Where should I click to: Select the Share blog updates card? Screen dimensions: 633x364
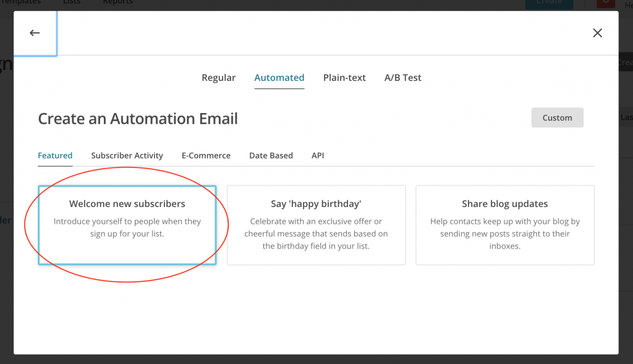(x=504, y=225)
